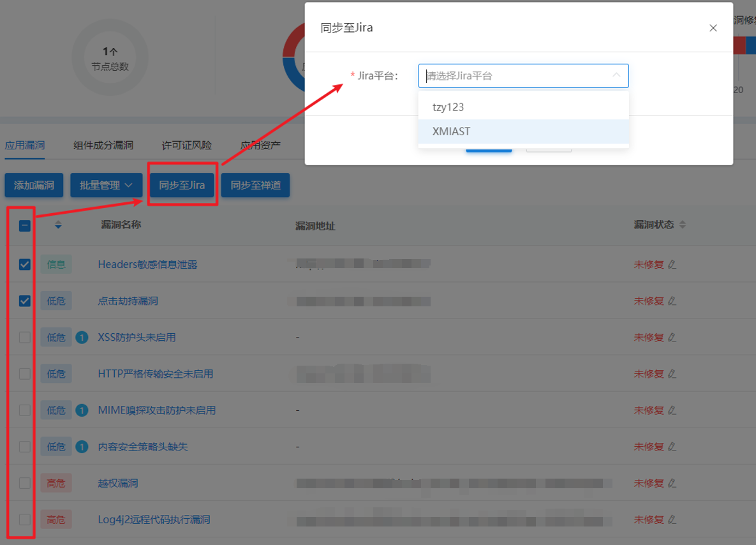Edit status icon for HTTP严格传输安全未启用
This screenshot has width=756, height=545.
click(672, 374)
